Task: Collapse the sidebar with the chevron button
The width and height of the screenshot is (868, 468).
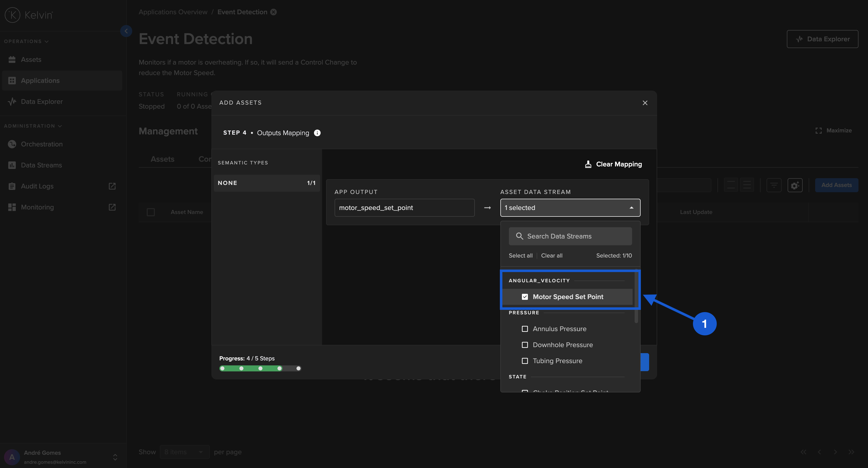Action: pyautogui.click(x=126, y=31)
